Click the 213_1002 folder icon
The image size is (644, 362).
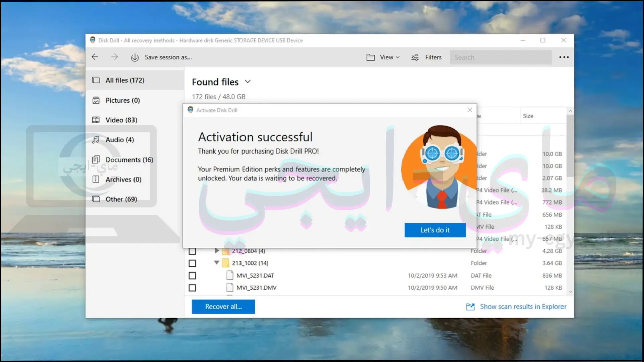226,263
